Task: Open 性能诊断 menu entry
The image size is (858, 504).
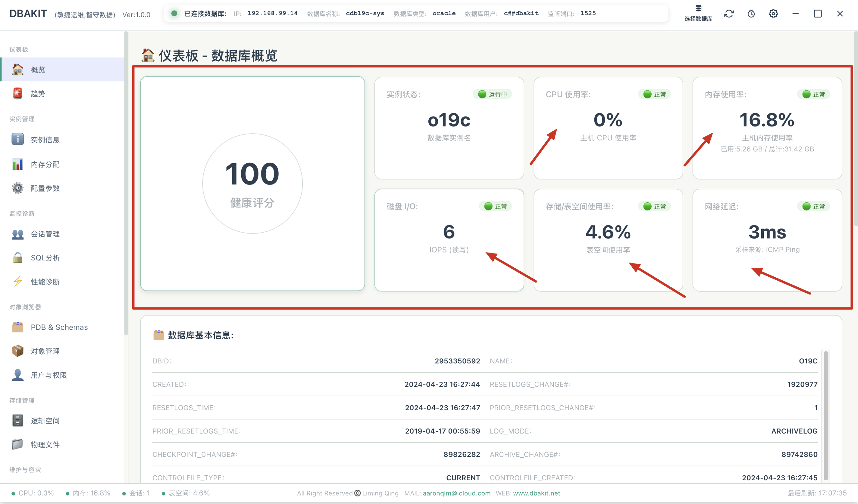Action: click(x=63, y=282)
